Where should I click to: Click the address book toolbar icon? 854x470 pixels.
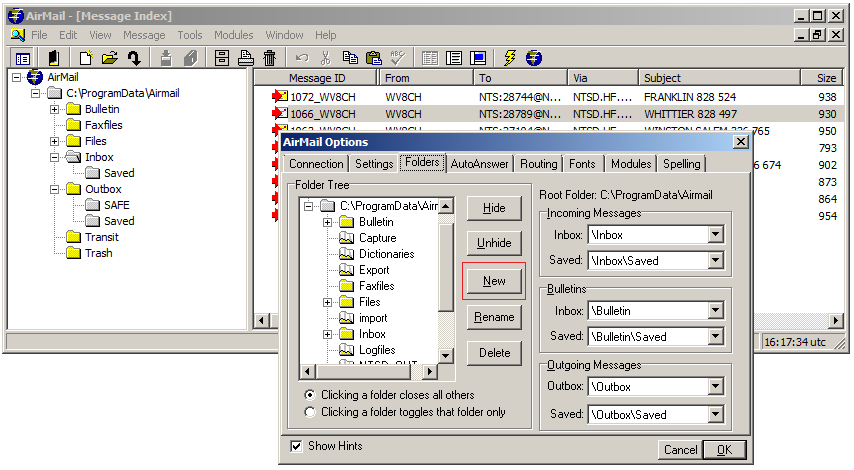point(53,58)
